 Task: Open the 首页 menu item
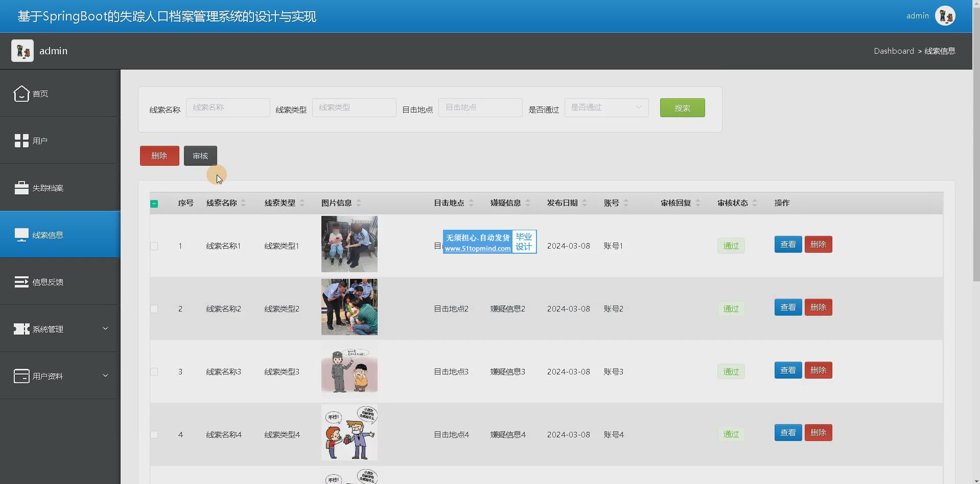[x=60, y=93]
